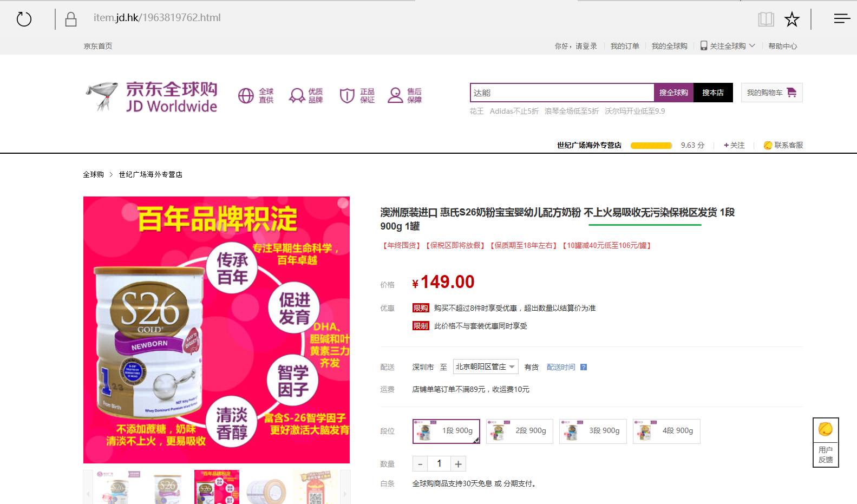The height and width of the screenshot is (504, 857).
Task: Click the yellow shop rating bar
Action: tap(651, 145)
